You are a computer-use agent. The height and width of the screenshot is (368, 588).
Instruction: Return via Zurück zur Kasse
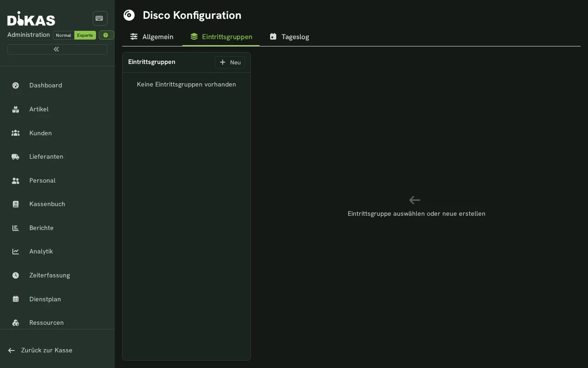coord(40,350)
